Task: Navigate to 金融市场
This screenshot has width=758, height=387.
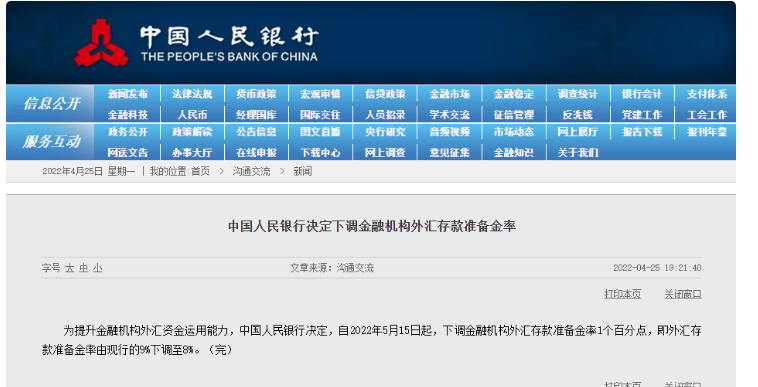Action: (450, 94)
